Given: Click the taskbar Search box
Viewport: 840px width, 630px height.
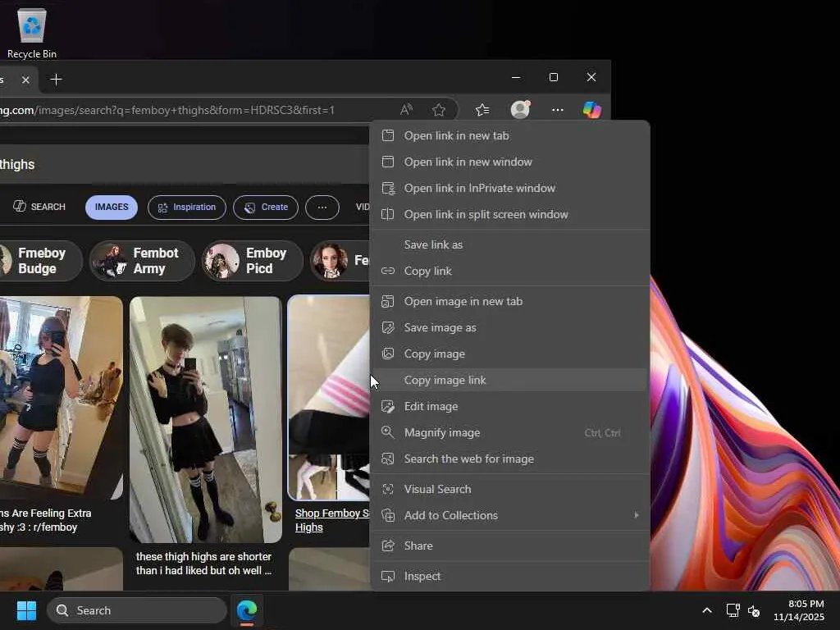Looking at the screenshot, I should [137, 610].
